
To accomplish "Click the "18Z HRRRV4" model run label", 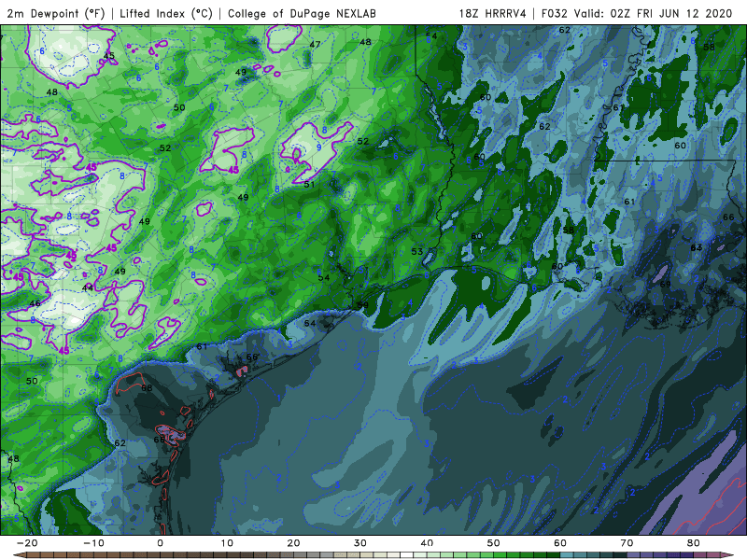I will (493, 14).
